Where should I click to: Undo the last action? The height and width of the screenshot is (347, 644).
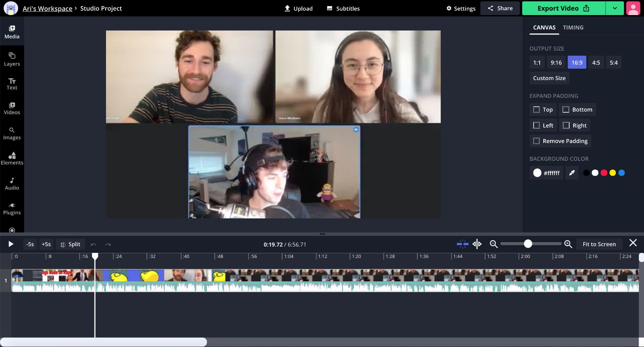click(x=94, y=245)
